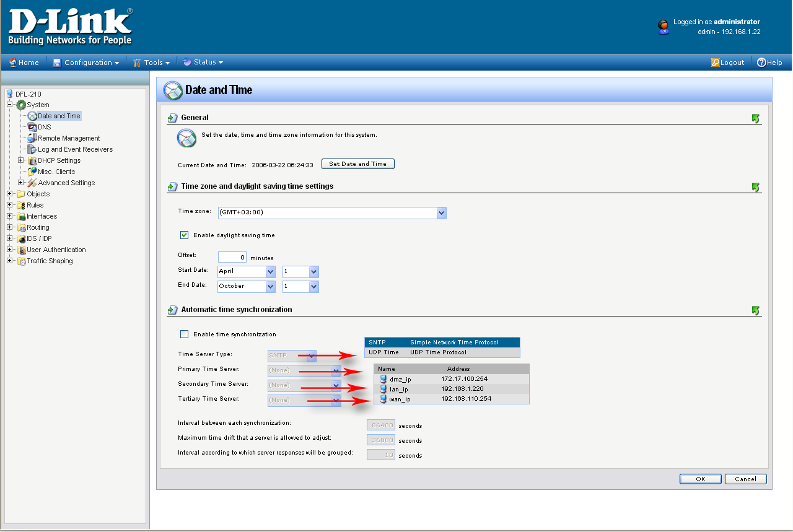This screenshot has width=793, height=532.
Task: Open the Tertiary Time Server dropdown
Action: click(x=304, y=401)
